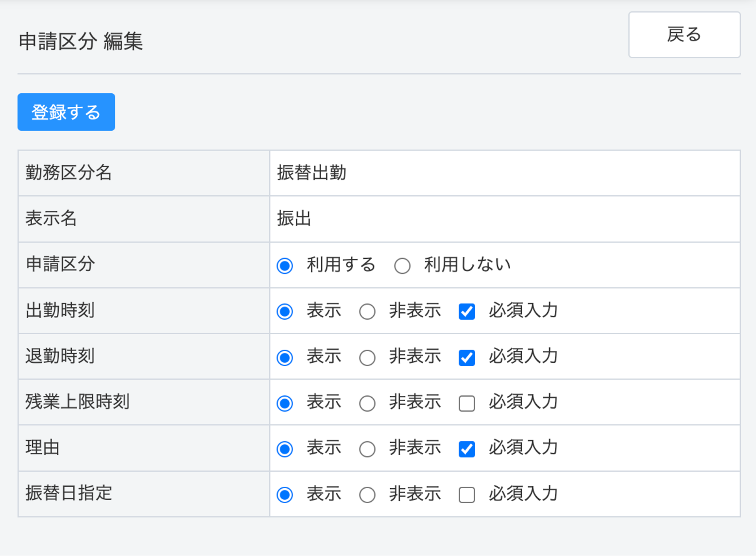Click the 勤務区分名 row label
756x556 pixels.
pos(69,172)
